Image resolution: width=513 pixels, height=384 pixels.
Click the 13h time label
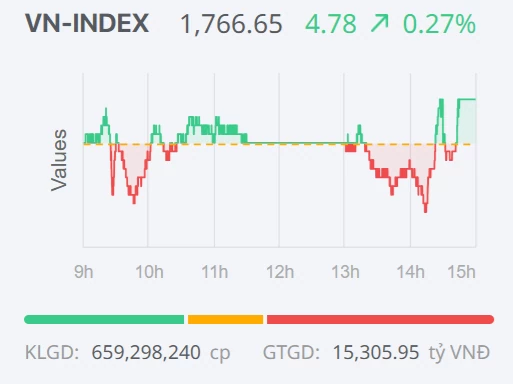pyautogui.click(x=345, y=272)
